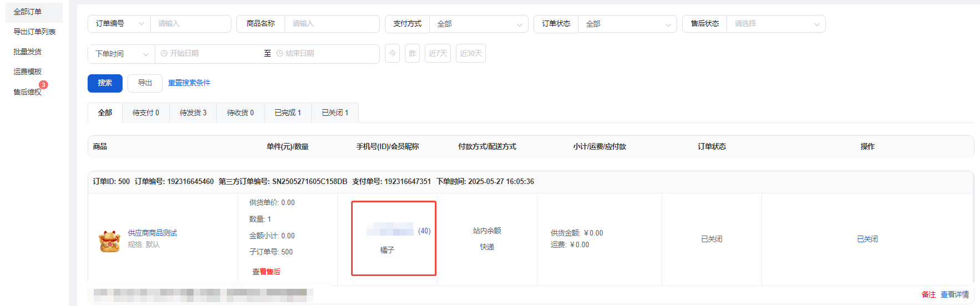Expand the 订单编号 search type dropdown
The image size is (980, 306).
119,24
